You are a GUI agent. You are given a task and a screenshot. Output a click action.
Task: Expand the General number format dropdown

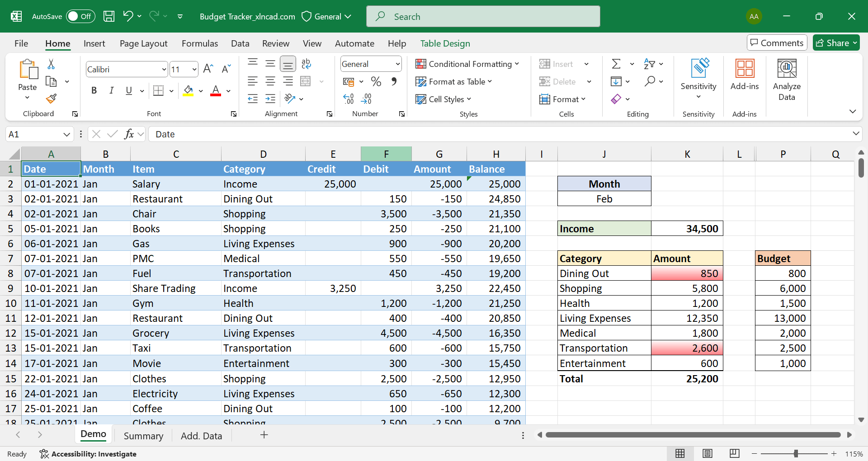[397, 64]
